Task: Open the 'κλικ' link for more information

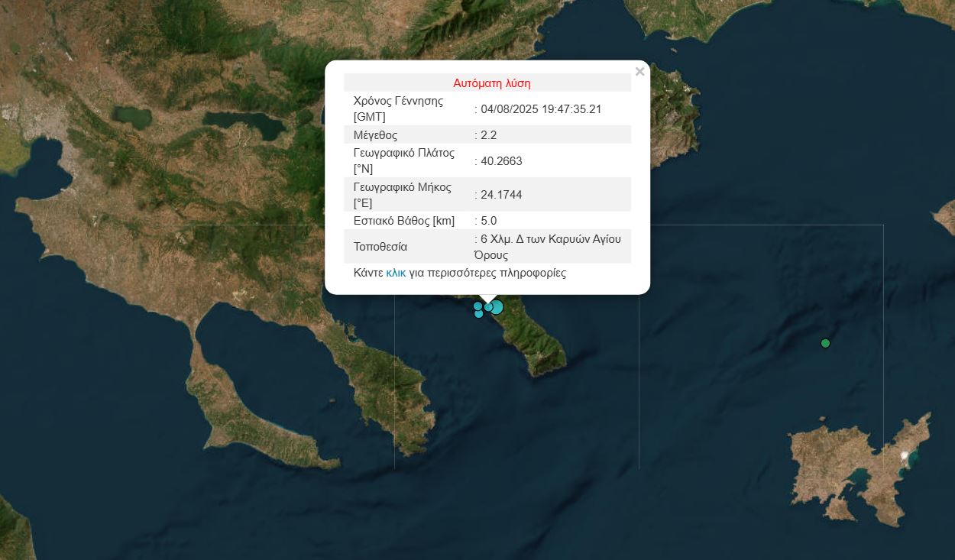Action: (x=396, y=273)
